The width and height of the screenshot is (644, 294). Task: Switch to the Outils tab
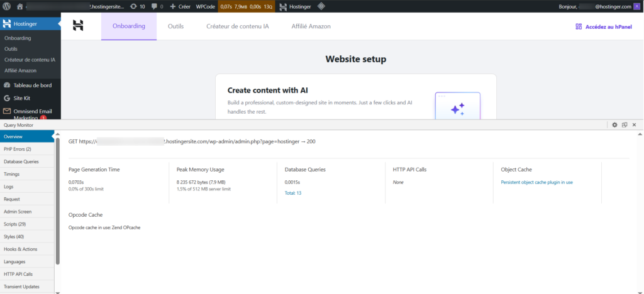click(x=180, y=26)
